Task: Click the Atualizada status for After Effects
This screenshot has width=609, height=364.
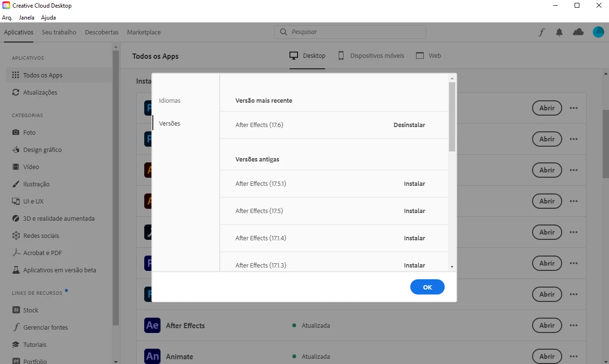Action: 311,326
